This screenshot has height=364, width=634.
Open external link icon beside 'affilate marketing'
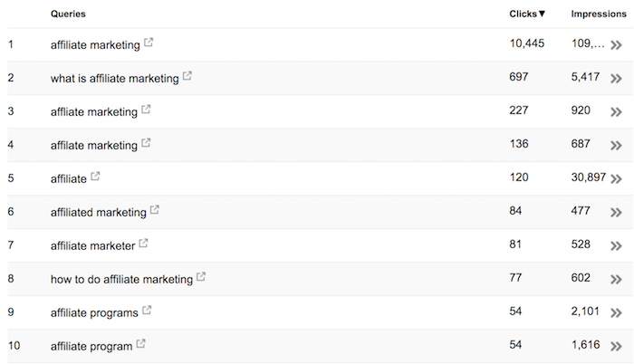(x=146, y=143)
